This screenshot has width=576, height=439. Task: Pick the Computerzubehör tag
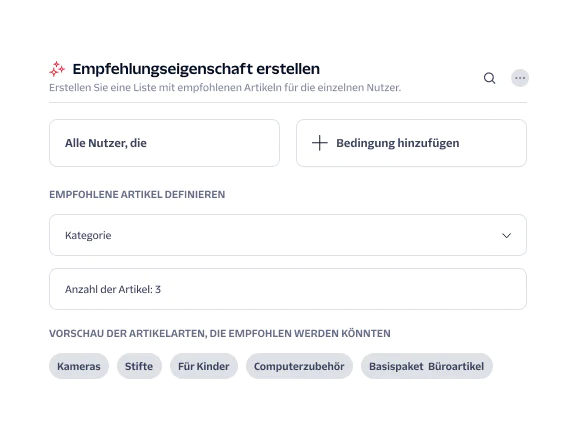tap(299, 366)
